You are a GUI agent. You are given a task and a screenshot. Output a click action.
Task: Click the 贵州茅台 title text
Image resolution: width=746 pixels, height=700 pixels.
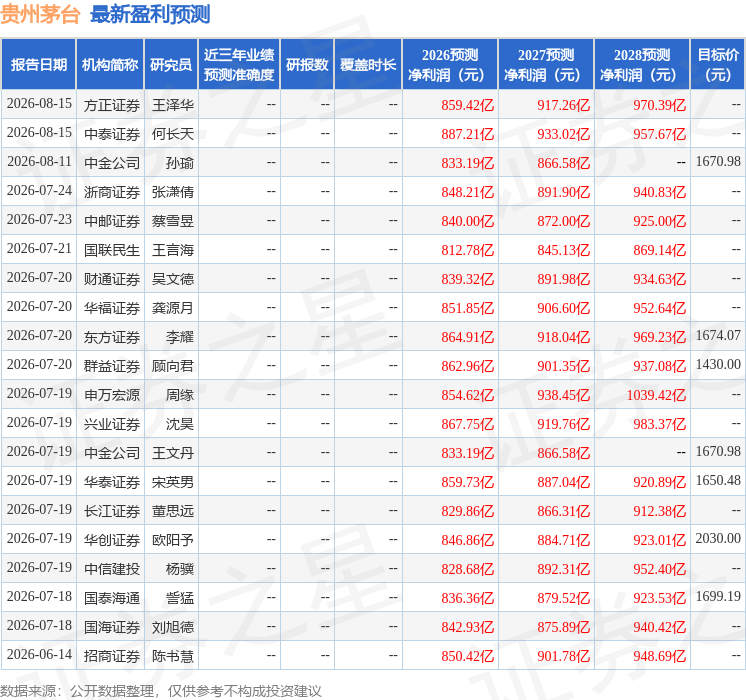click(40, 14)
